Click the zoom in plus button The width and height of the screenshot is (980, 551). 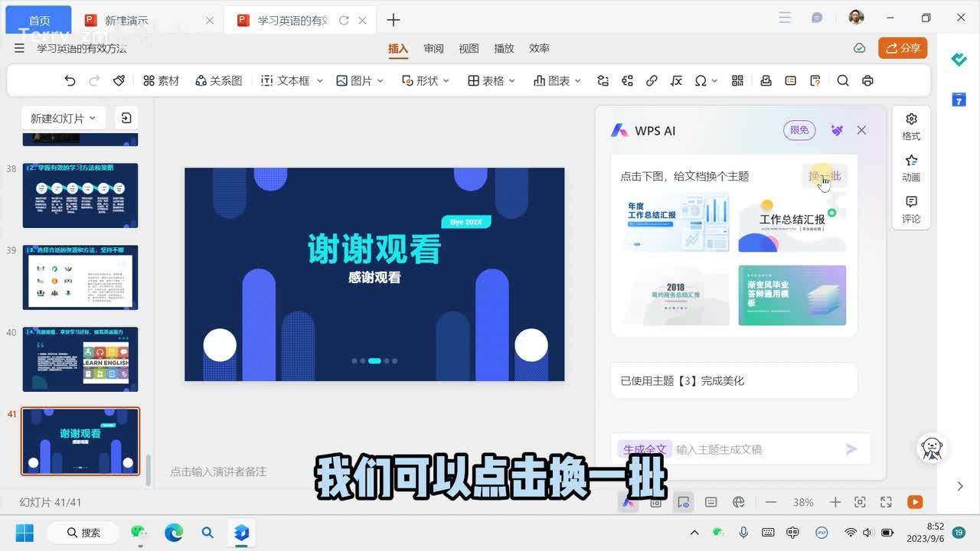point(835,502)
